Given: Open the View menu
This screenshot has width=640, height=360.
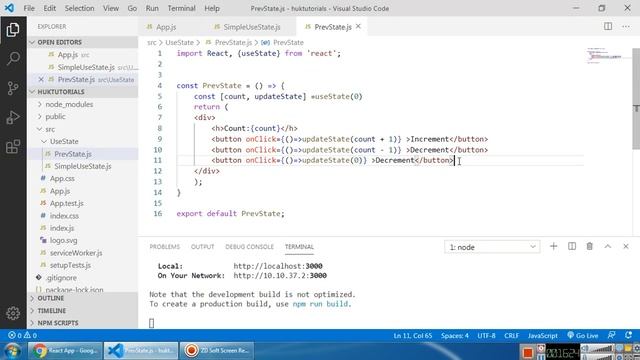Looking at the screenshot, I should coord(111,8).
